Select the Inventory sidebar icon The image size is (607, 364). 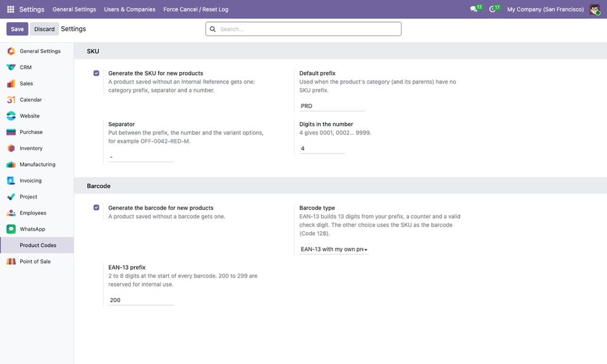pyautogui.click(x=11, y=148)
